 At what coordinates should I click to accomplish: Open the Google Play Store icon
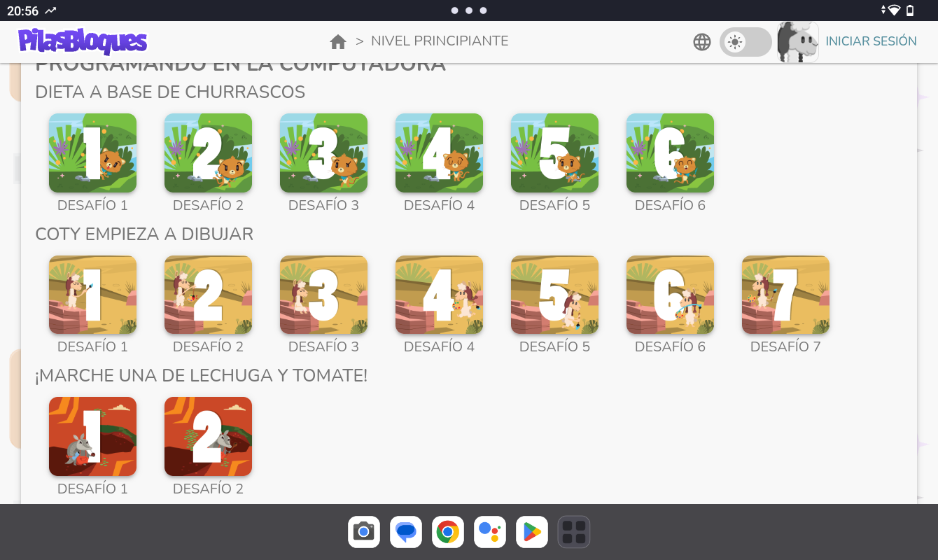pos(532,532)
